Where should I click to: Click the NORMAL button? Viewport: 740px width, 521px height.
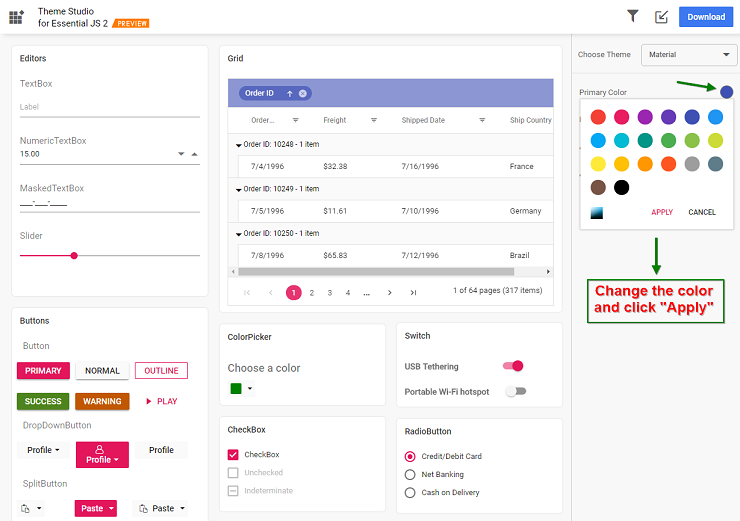coord(102,371)
